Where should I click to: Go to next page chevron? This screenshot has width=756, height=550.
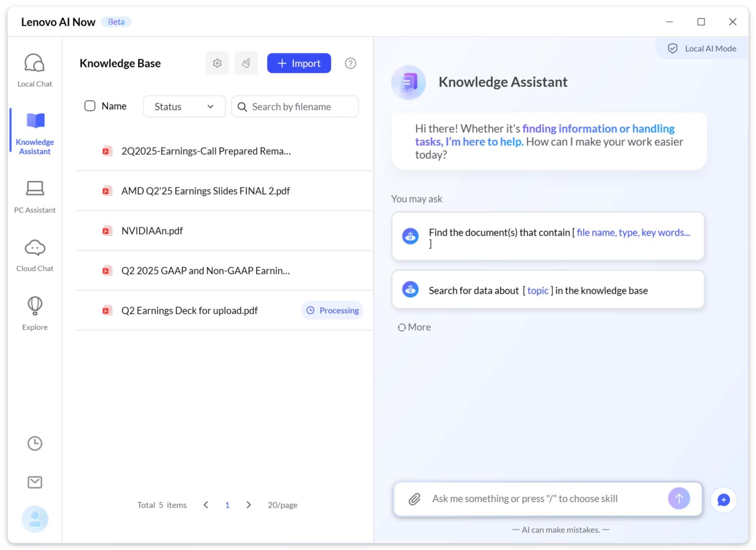click(x=249, y=505)
